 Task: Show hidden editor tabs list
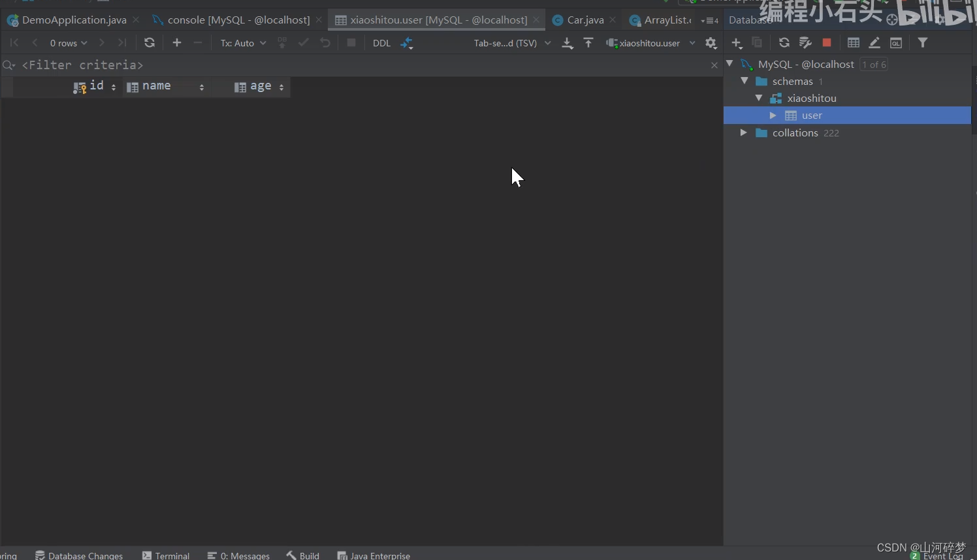(709, 20)
